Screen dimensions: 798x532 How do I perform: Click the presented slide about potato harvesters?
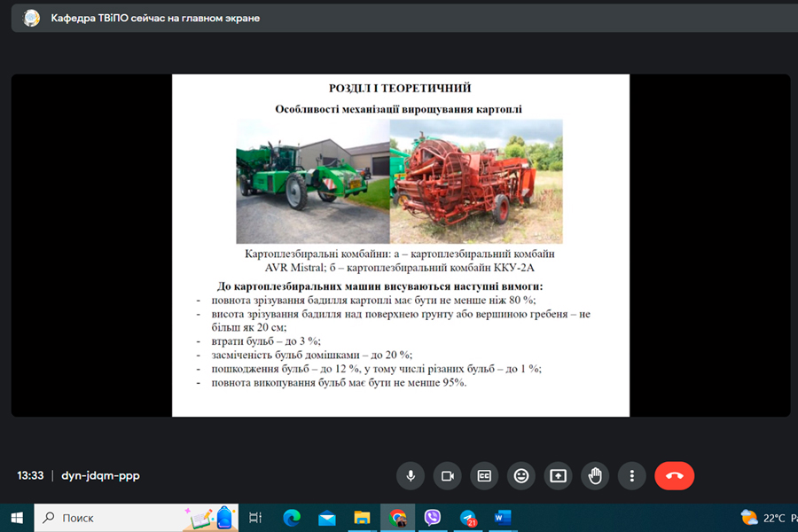tap(401, 245)
